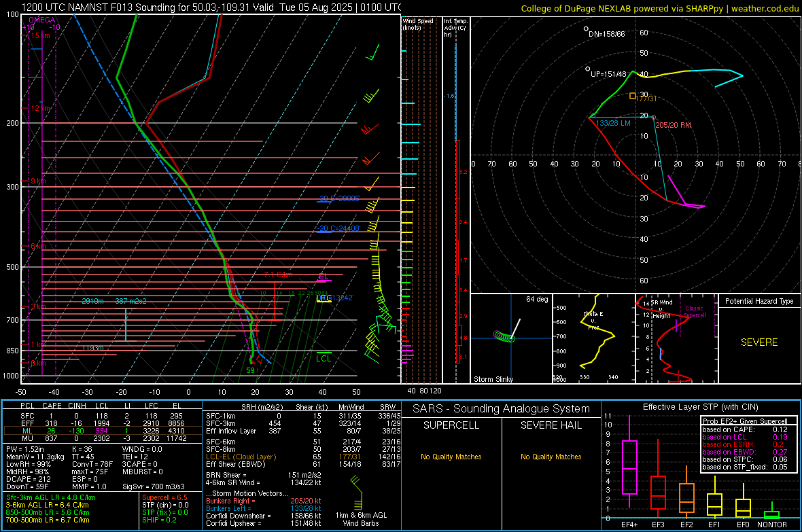
Task: Click the PW = 1.52in value
Action: pyautogui.click(x=26, y=449)
